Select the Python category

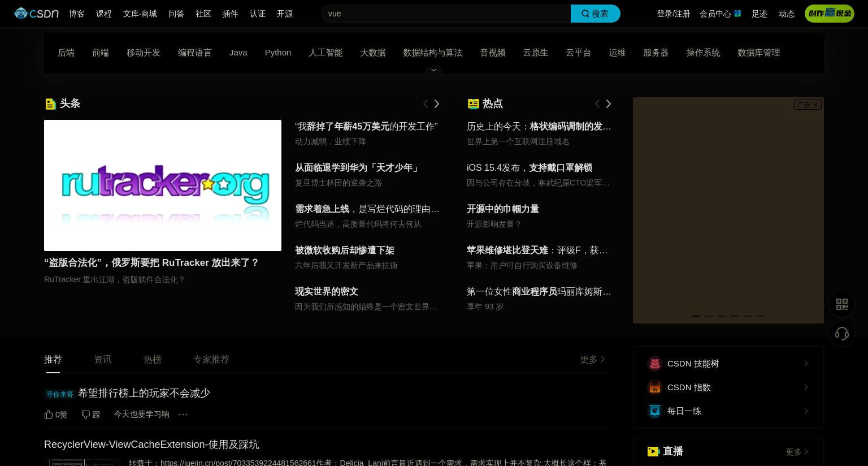[278, 53]
